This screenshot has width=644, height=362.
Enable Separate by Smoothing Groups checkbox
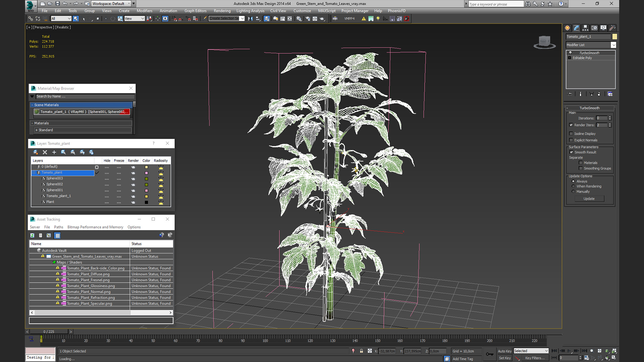(x=581, y=168)
